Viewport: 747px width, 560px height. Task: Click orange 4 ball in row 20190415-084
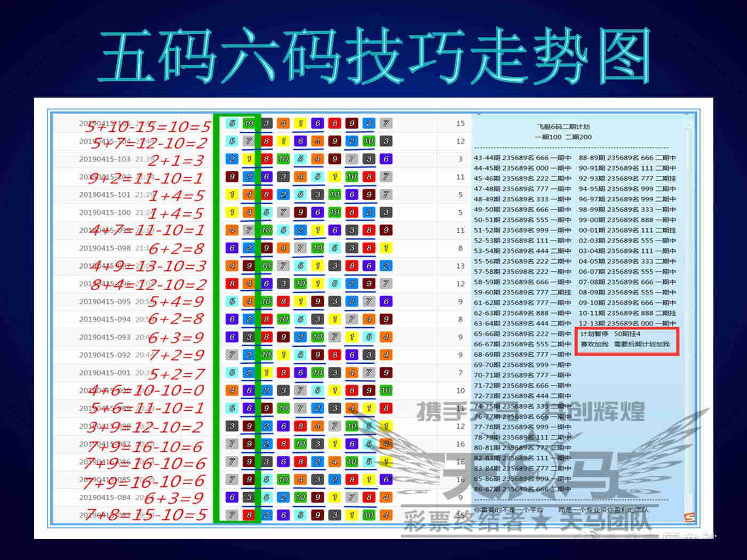tap(386, 497)
